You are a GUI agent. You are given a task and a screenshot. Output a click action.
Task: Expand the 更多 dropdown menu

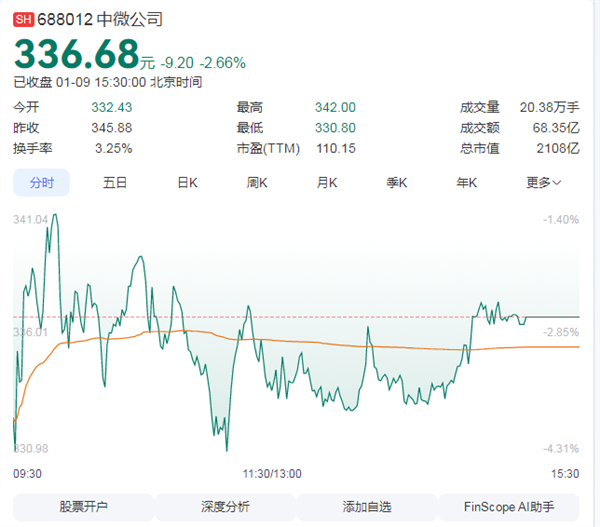point(543,182)
